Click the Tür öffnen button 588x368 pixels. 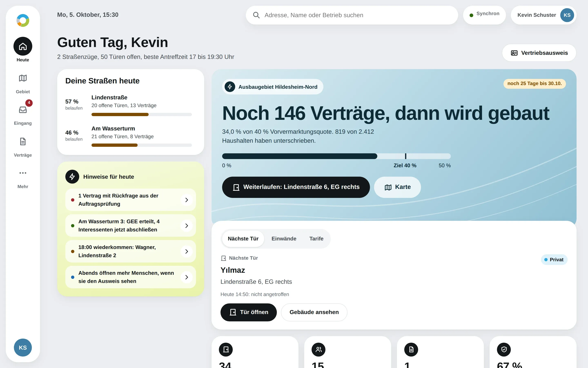coord(248,312)
